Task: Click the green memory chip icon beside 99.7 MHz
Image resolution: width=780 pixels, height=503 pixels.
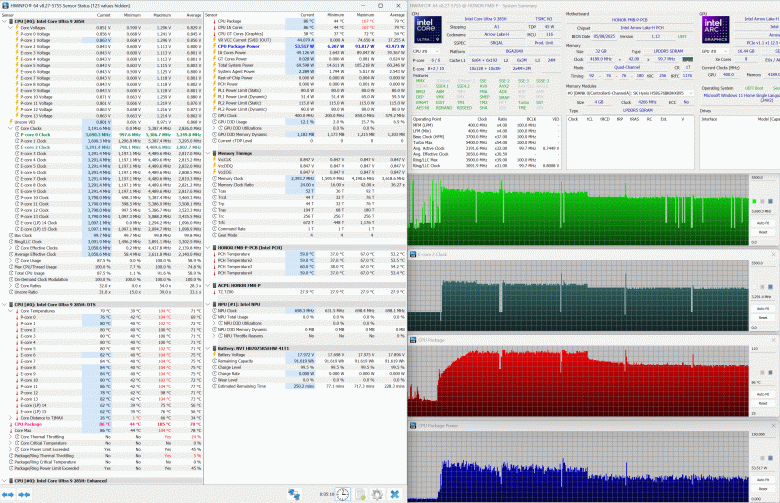Action: [687, 59]
